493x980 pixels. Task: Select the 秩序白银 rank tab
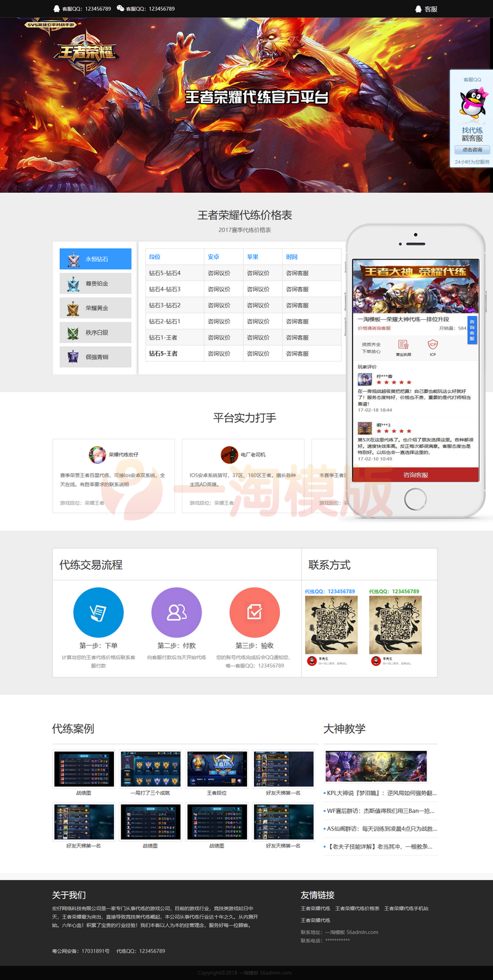[x=96, y=333]
